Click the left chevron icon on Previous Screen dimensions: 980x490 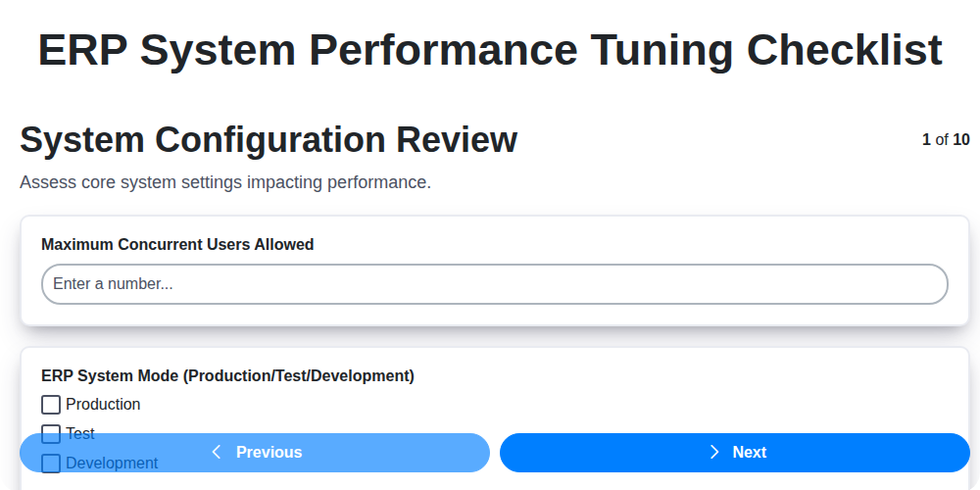point(217,452)
